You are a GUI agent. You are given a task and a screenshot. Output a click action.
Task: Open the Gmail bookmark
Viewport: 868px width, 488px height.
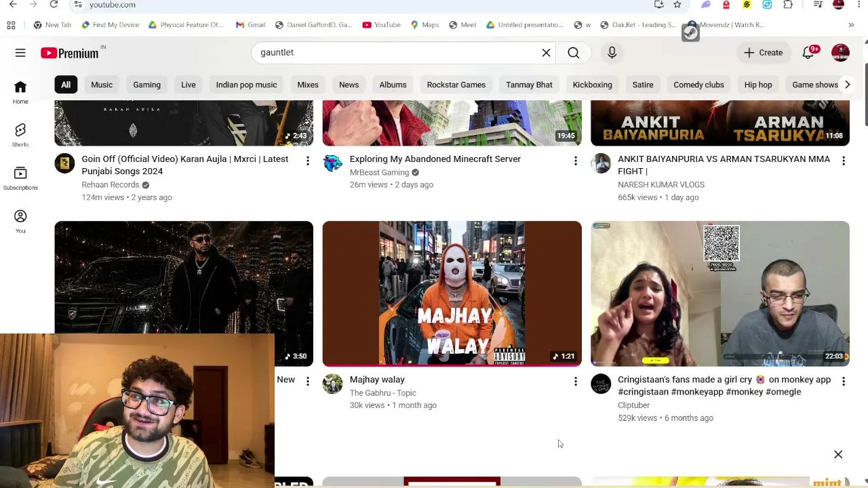[250, 25]
